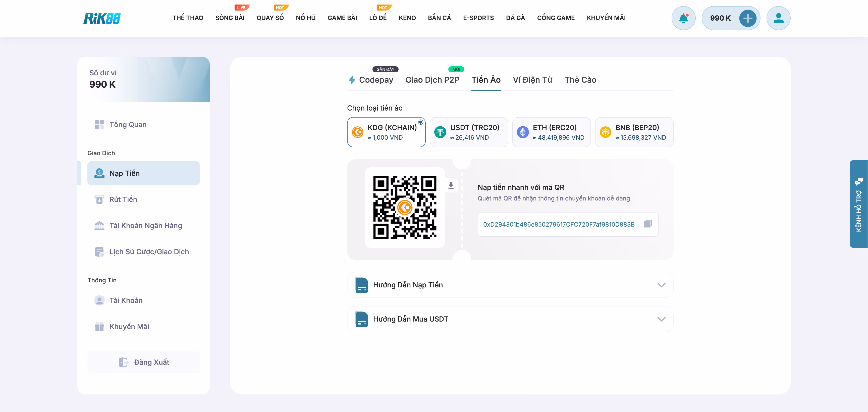868x412 pixels.
Task: Click the wallet address field
Action: 568,224
